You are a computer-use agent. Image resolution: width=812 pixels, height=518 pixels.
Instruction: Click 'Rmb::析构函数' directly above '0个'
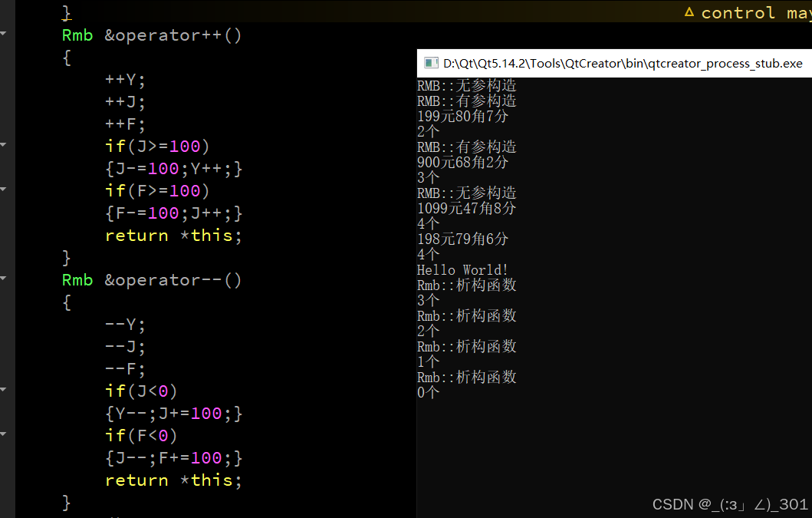(467, 378)
